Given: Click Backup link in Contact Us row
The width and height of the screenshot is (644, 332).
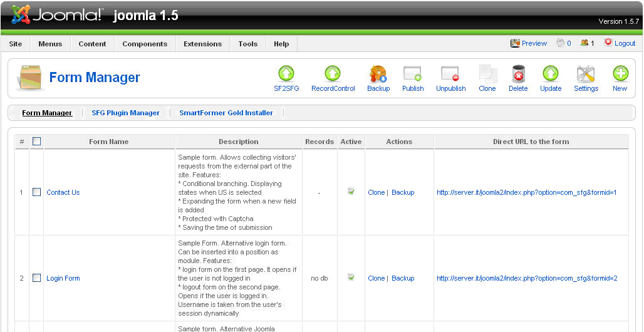Looking at the screenshot, I should (403, 192).
